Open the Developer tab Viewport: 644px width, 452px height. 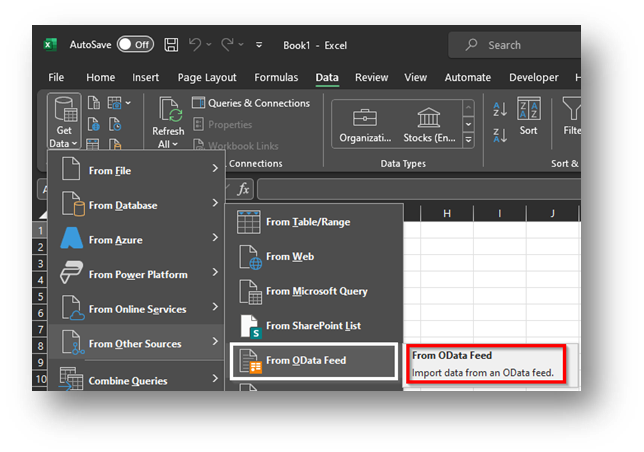[534, 77]
